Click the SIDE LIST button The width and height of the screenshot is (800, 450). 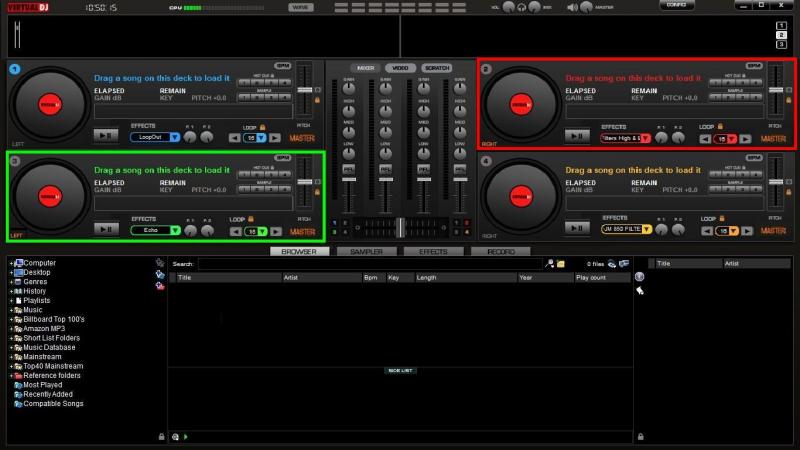click(x=401, y=370)
